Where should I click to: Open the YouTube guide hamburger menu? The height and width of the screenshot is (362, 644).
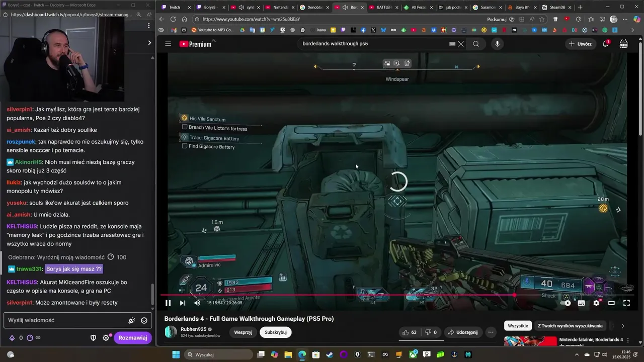tap(168, 44)
